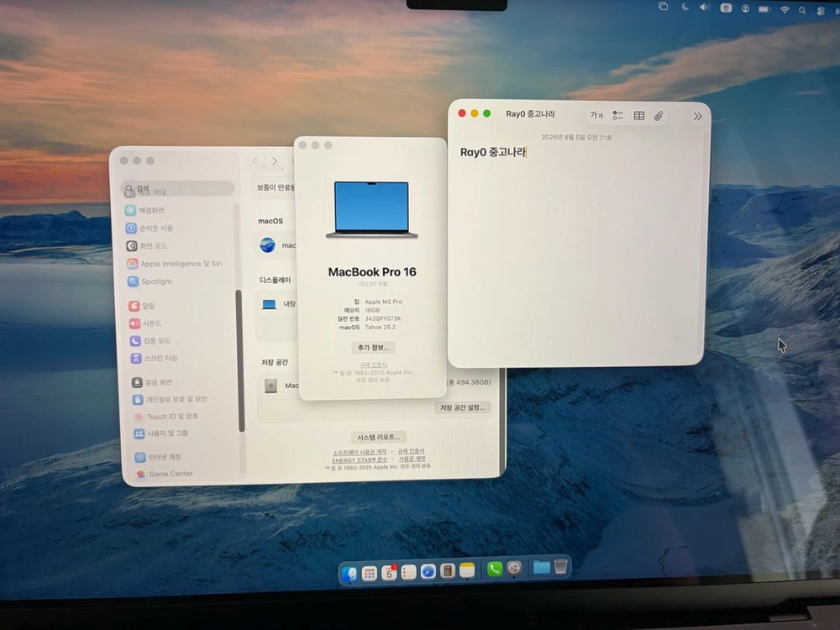Click the settings search field 검색
840x630 pixels.
pyautogui.click(x=178, y=188)
